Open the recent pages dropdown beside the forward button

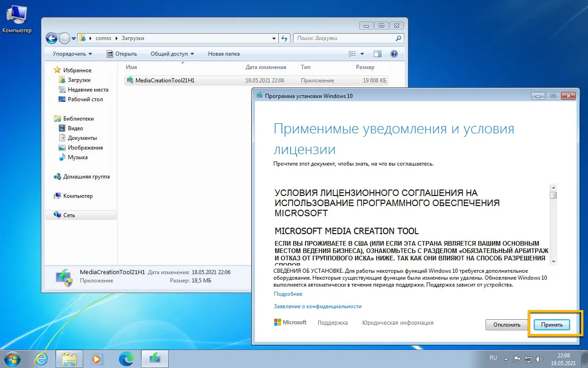[73, 39]
